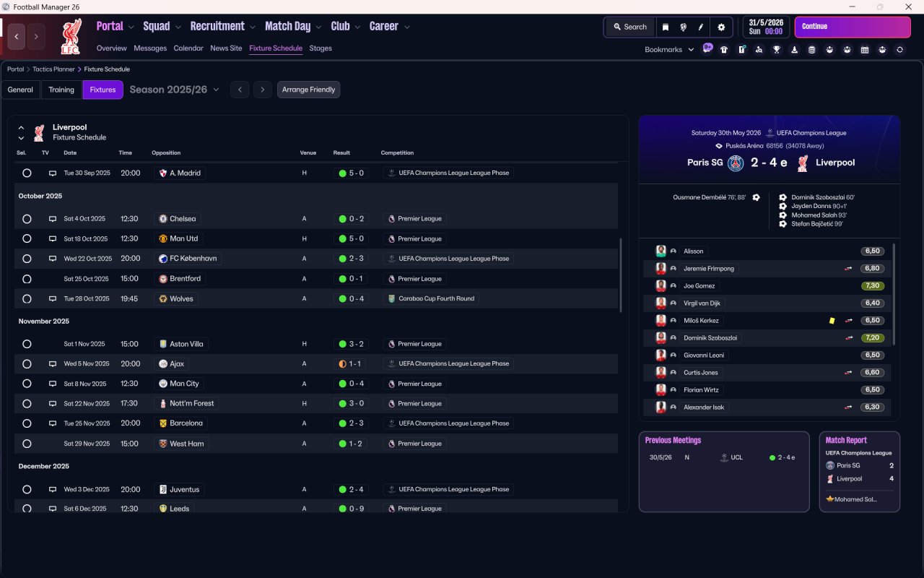Click the Search button
This screenshot has width=924, height=578.
tap(630, 27)
